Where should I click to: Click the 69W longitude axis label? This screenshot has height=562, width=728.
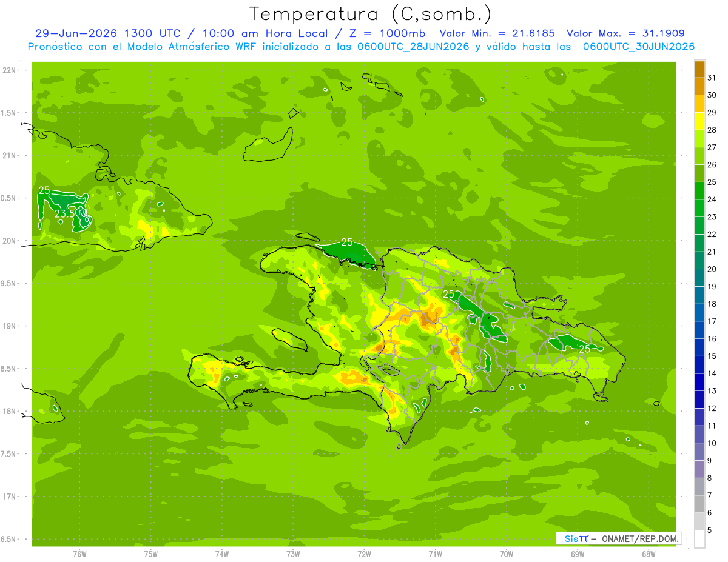tap(578, 554)
